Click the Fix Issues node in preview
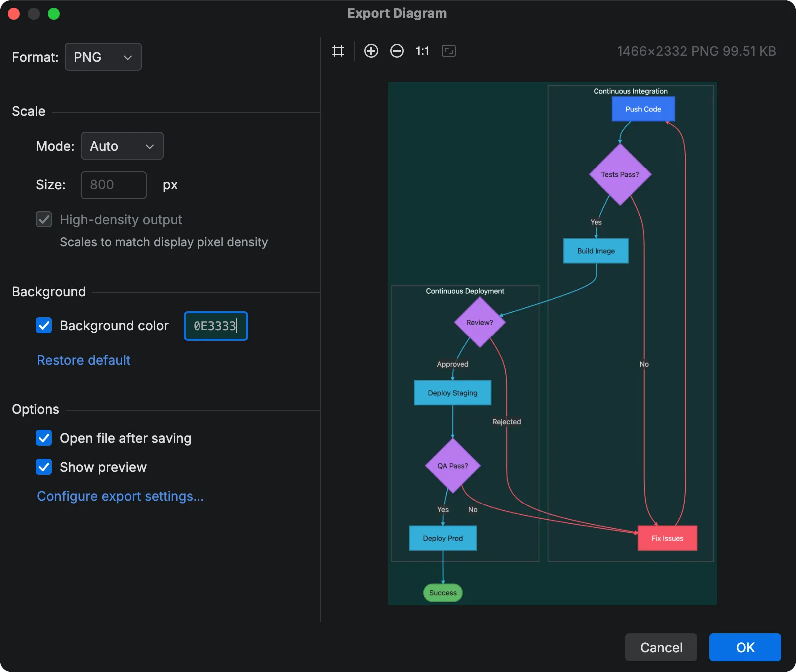The image size is (796, 672). click(x=667, y=538)
